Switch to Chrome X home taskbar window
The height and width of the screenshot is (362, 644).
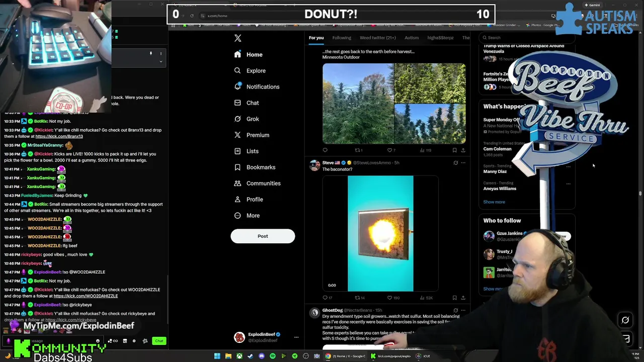346,356
